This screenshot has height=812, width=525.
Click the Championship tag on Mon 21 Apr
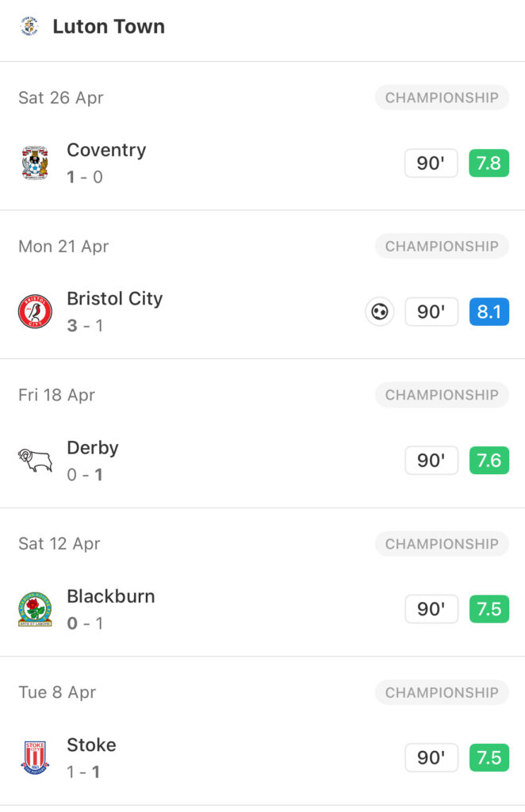point(442,246)
